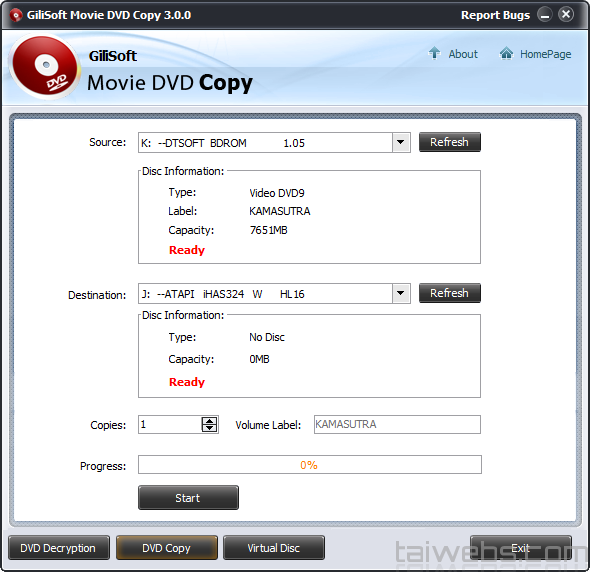Image resolution: width=590 pixels, height=572 pixels.
Task: Click the HomePage house icon
Action: [x=506, y=53]
